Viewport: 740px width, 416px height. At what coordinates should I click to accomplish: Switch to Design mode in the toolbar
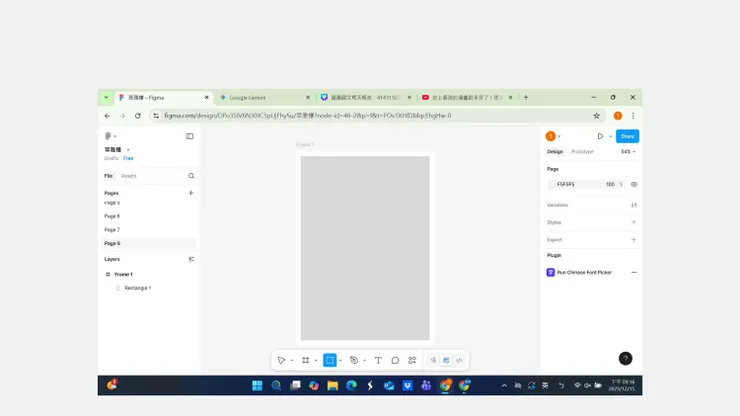446,360
